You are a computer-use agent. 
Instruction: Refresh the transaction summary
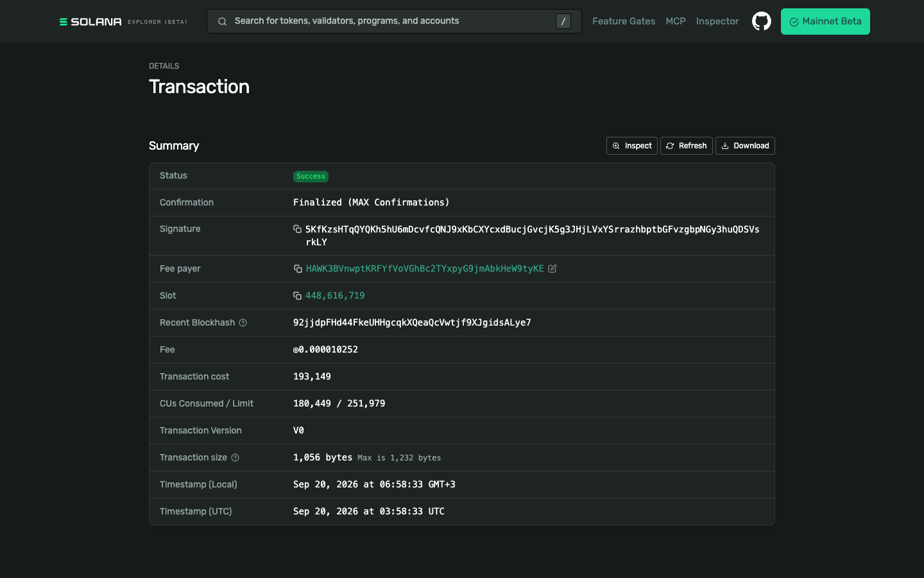pos(687,146)
